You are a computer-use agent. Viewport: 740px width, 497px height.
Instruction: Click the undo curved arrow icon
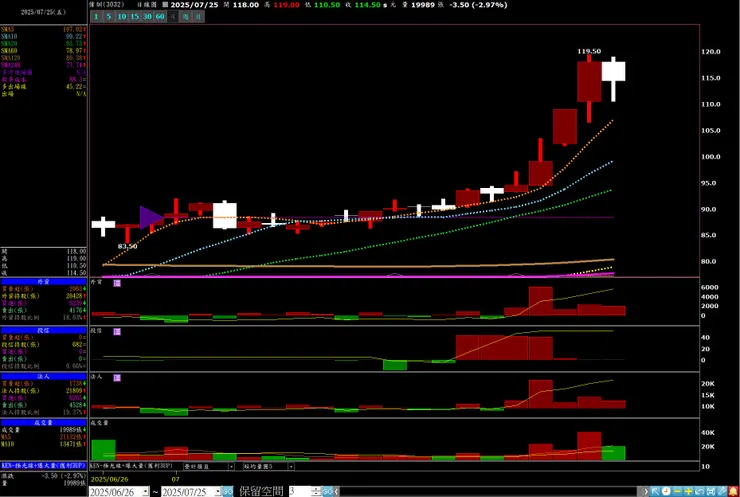[x=699, y=492]
